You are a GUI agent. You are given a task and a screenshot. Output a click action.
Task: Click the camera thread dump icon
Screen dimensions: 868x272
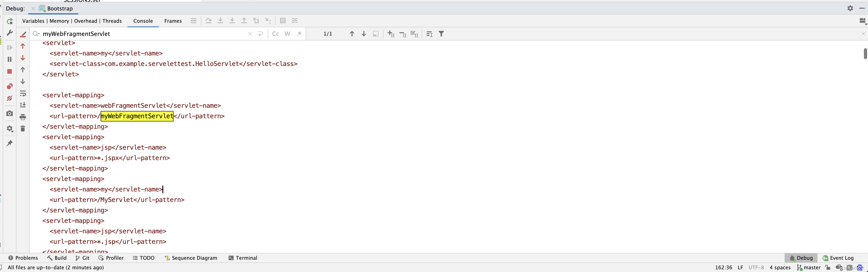[10, 113]
